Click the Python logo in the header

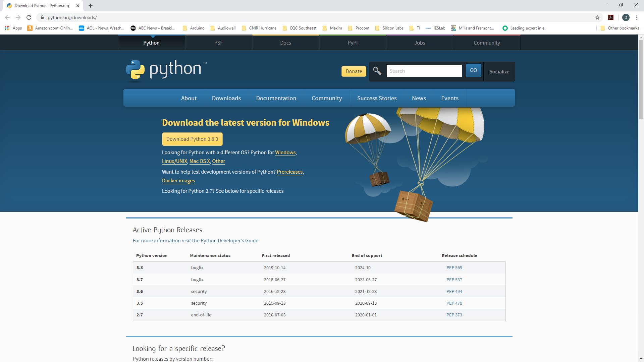(x=166, y=70)
